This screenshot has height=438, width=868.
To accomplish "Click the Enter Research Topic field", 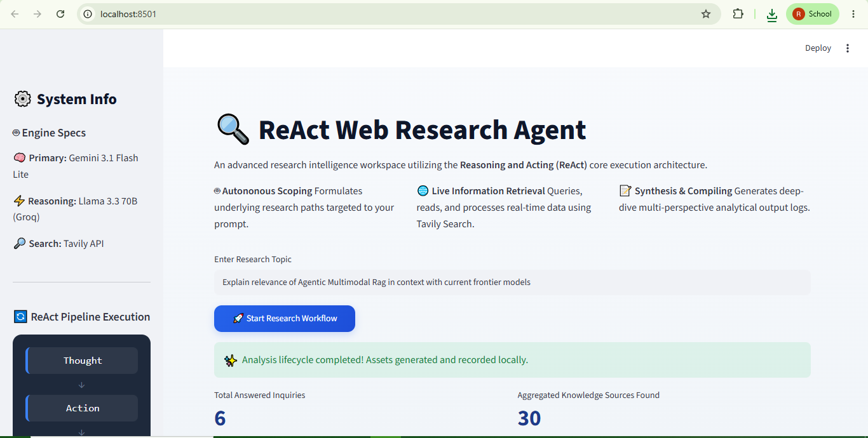I will [x=512, y=282].
